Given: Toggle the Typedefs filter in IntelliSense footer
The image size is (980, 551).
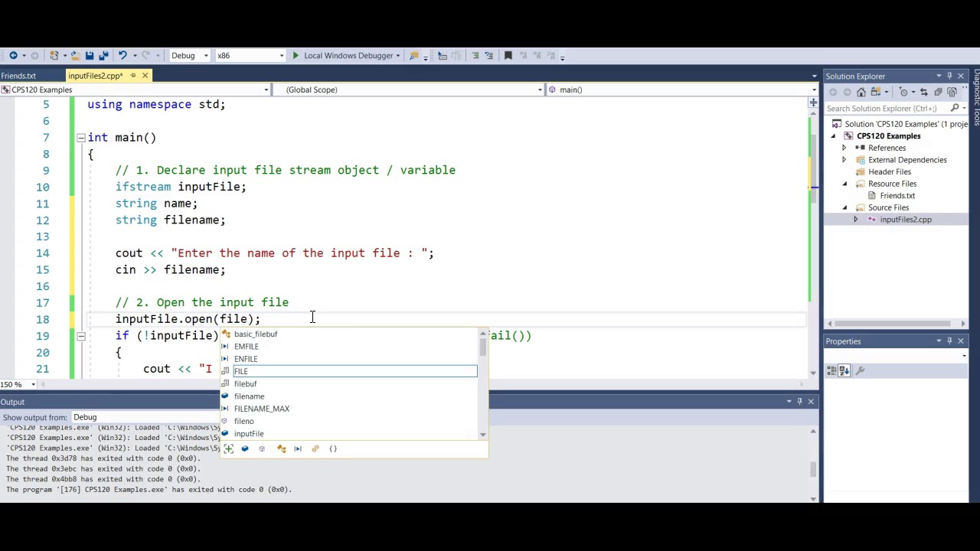Looking at the screenshot, I should point(315,448).
